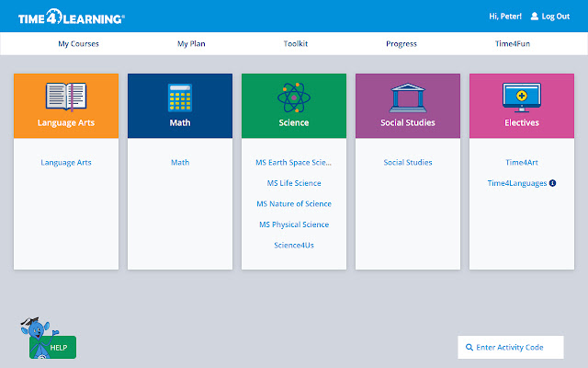Open the Social Studies course link
Viewport: 588px width, 368px height.
pos(408,162)
